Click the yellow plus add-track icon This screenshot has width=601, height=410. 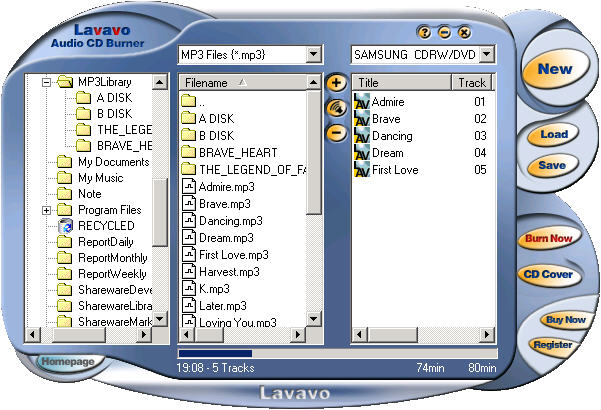pyautogui.click(x=336, y=83)
